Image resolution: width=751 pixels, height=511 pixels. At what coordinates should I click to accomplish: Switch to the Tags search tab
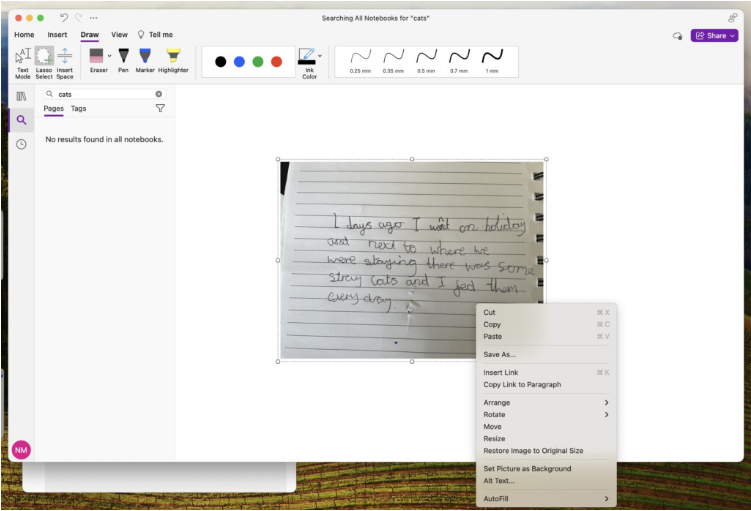coord(78,109)
